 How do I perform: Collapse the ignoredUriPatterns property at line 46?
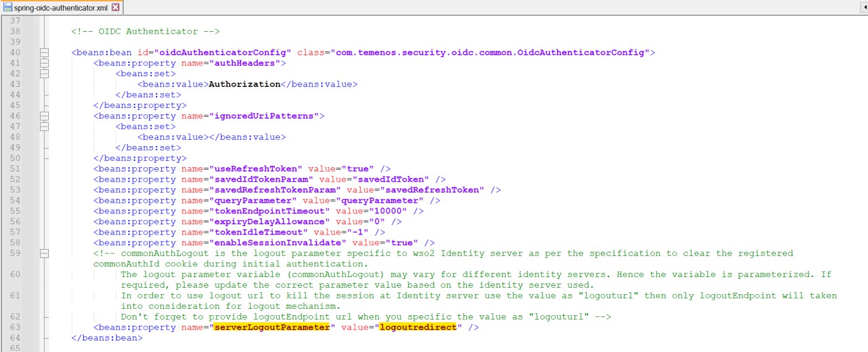pos(44,116)
